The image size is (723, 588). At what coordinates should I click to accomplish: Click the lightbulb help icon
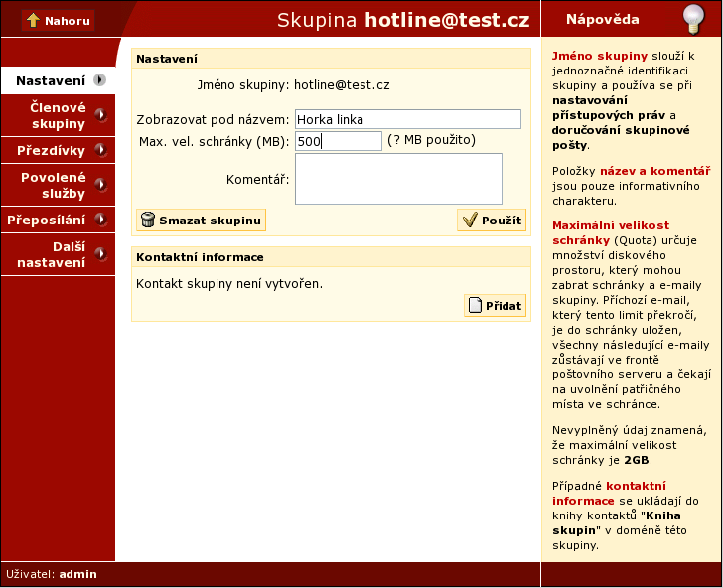pos(693,19)
